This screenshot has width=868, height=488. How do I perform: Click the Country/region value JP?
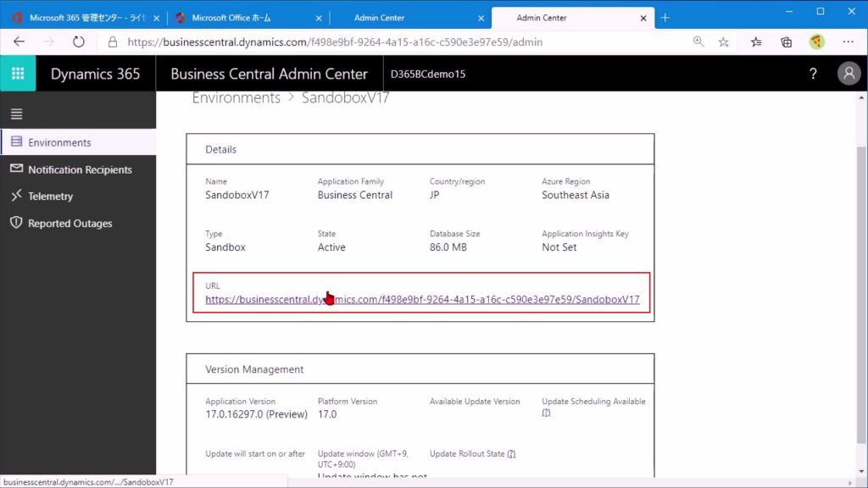pos(434,195)
